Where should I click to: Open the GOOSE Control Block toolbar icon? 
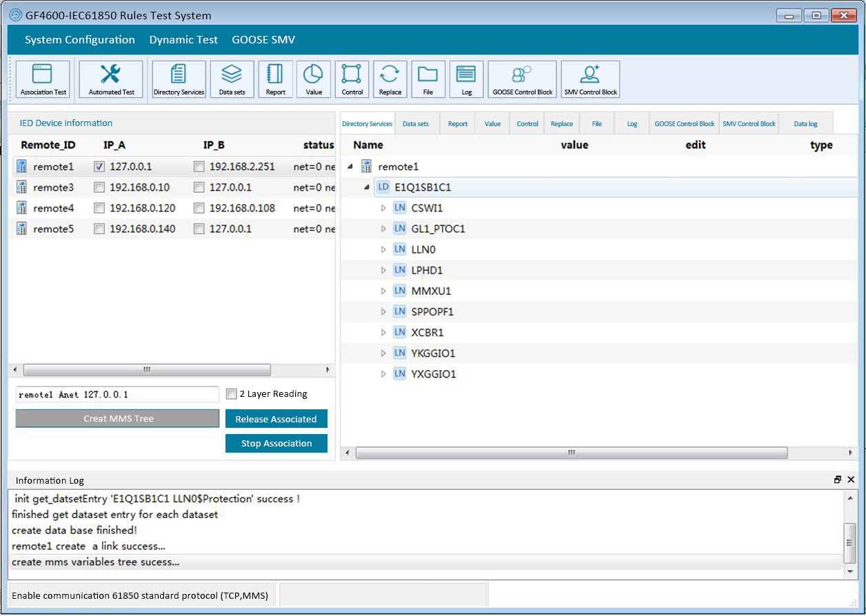(x=522, y=80)
